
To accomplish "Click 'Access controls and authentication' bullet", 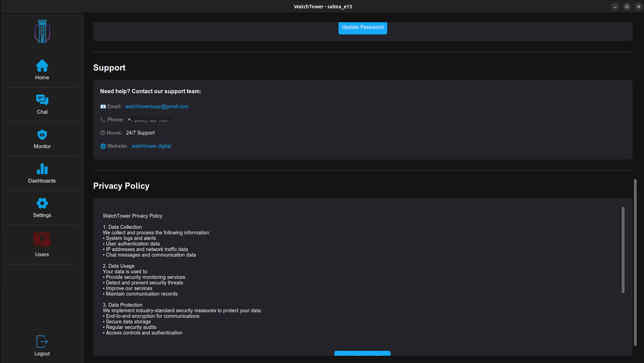I will [x=143, y=333].
